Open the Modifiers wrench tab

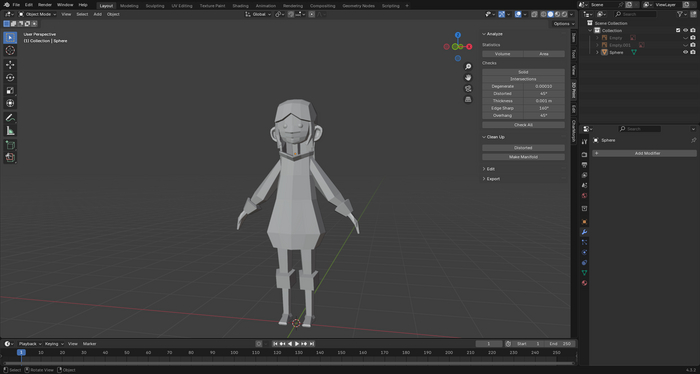[584, 232]
